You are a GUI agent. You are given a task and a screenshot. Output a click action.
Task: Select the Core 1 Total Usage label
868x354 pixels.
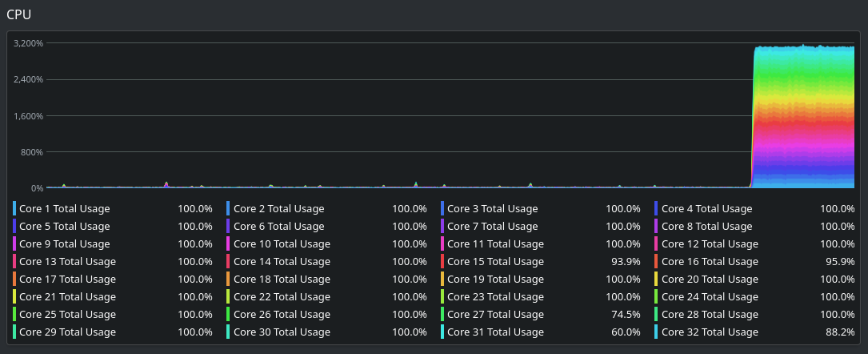click(65, 209)
